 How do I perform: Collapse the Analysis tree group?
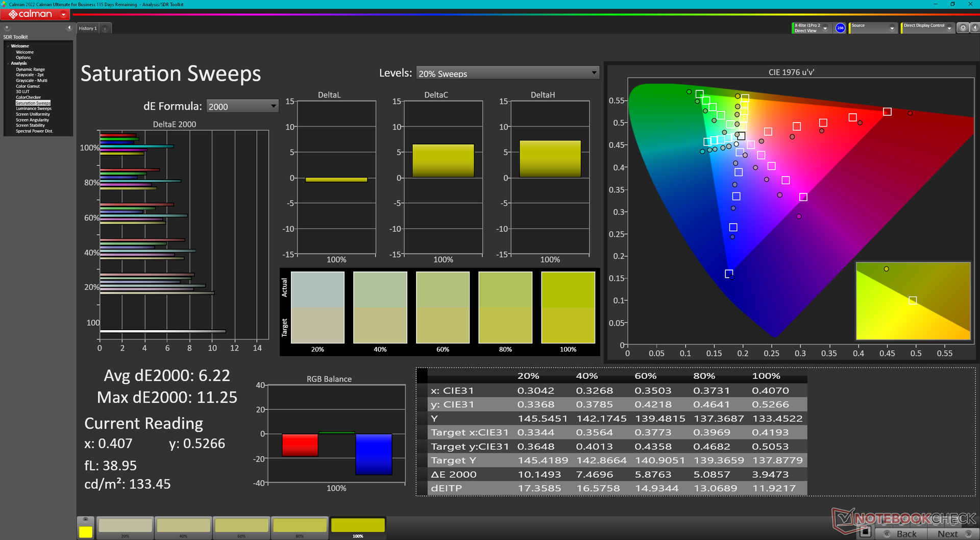click(8, 63)
